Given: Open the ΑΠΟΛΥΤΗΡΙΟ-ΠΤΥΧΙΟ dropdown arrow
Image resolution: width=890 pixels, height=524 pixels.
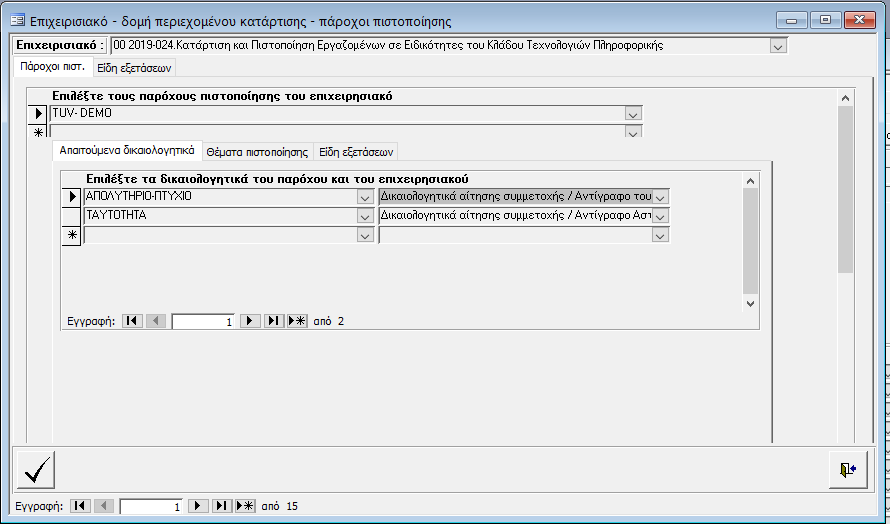Looking at the screenshot, I should (x=365, y=197).
